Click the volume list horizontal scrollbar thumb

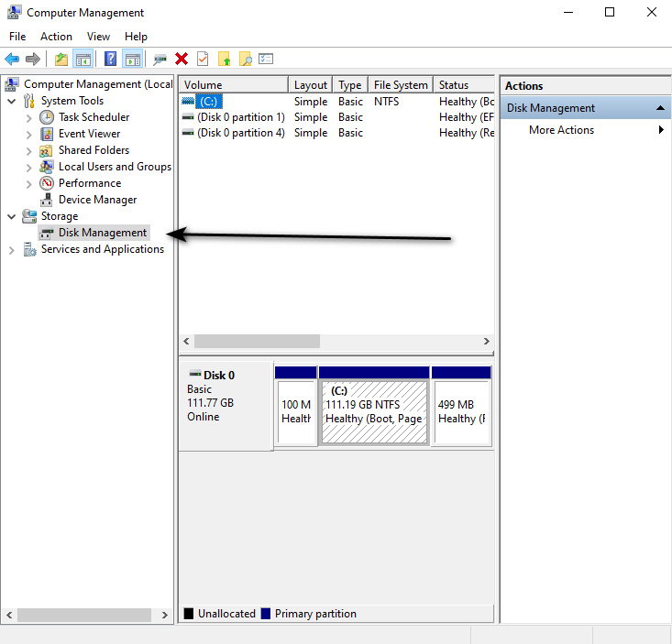click(x=257, y=341)
